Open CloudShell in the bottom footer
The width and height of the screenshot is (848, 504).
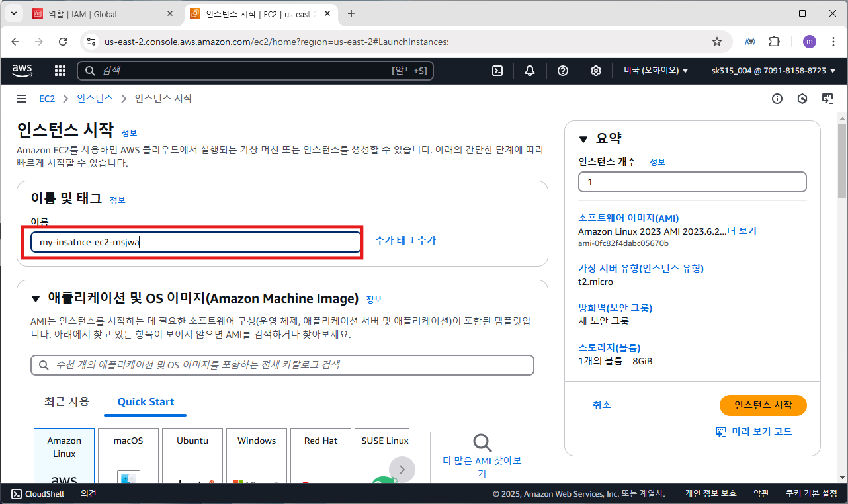[x=38, y=494]
